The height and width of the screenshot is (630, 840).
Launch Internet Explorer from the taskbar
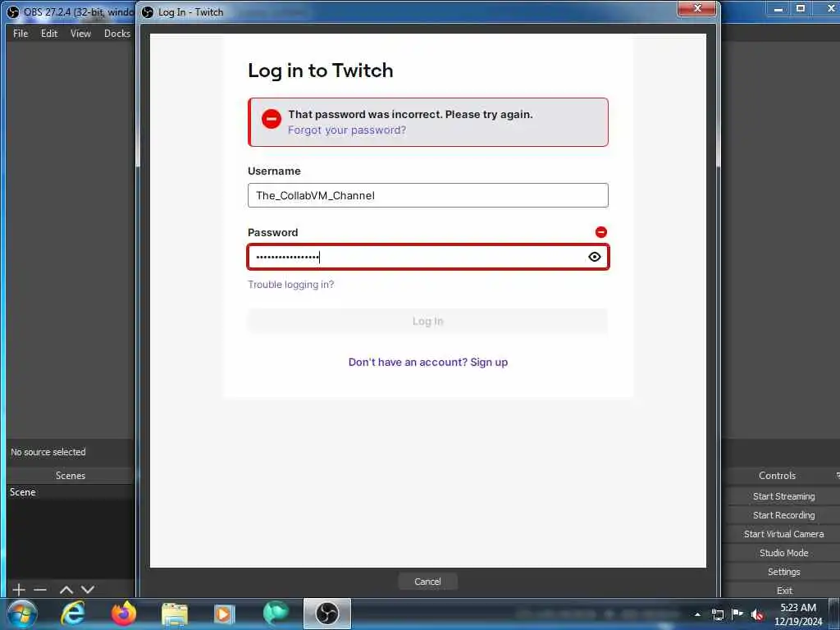coord(72,614)
